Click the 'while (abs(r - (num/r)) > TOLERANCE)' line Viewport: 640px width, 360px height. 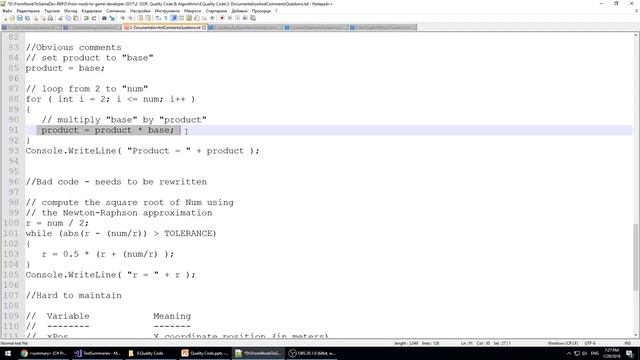coord(121,233)
